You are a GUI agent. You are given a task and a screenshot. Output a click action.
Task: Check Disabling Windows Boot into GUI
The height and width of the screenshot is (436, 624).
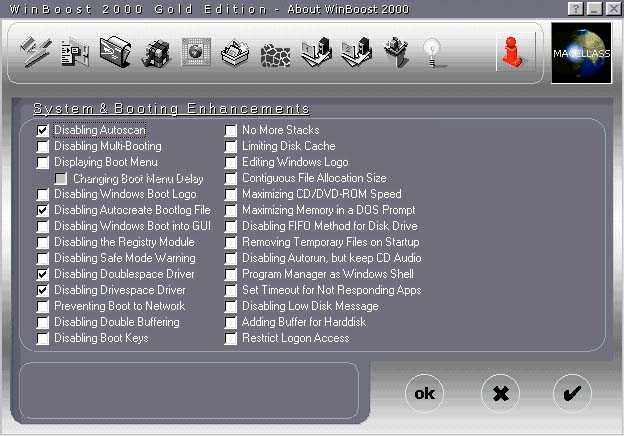43,226
